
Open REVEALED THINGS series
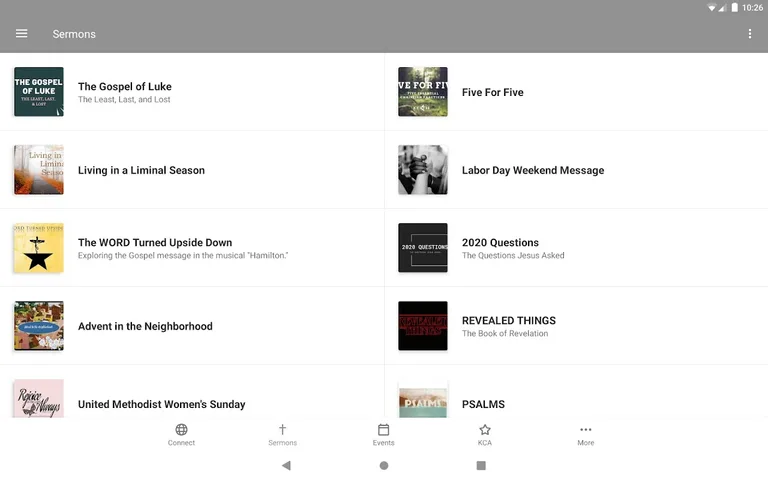click(508, 326)
